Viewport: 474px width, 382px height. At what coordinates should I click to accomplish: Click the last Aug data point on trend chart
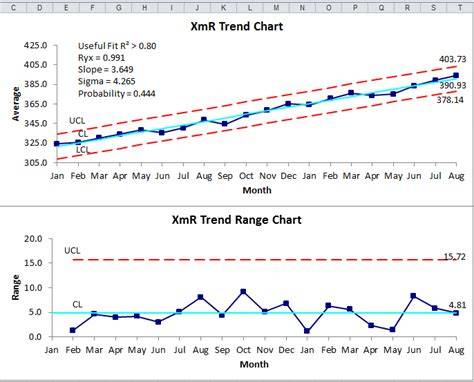click(456, 76)
